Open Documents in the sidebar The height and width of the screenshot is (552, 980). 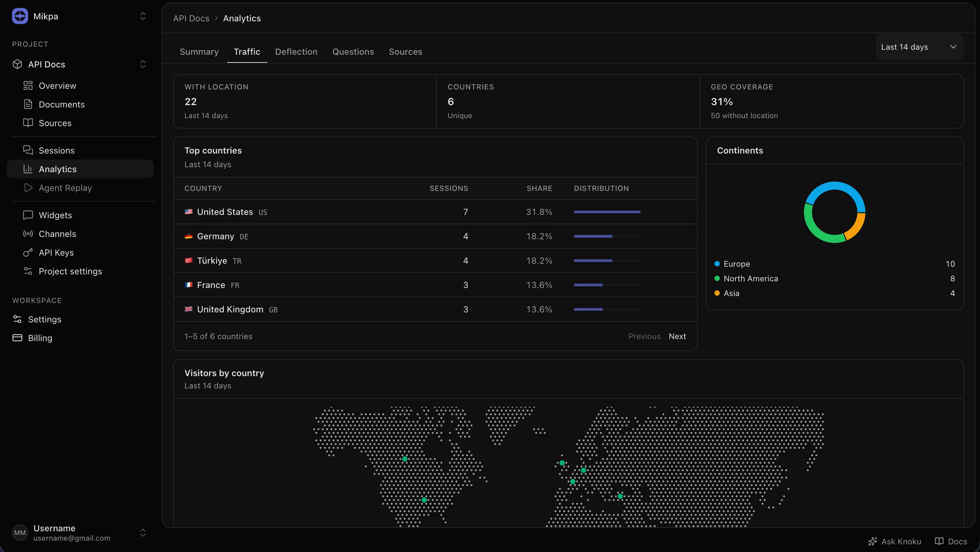[x=80, y=104]
